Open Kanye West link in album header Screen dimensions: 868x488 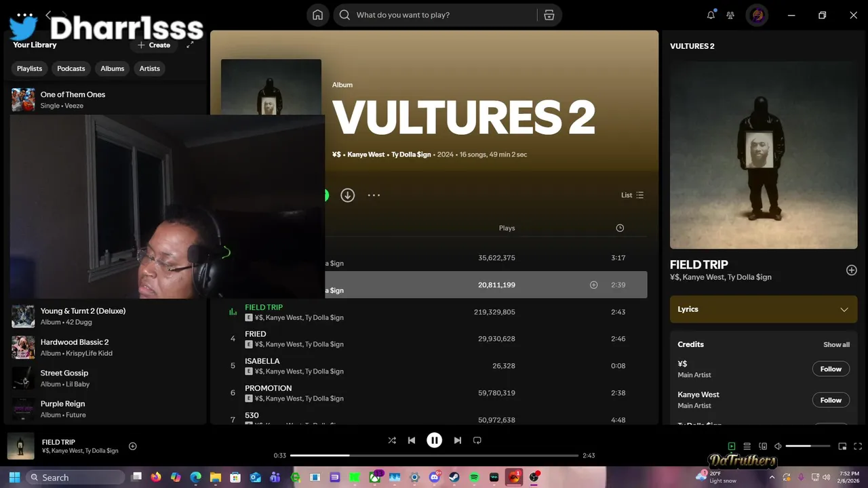pos(366,155)
